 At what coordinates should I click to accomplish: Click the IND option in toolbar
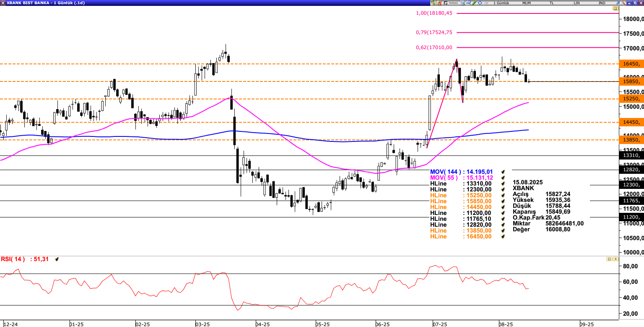[x=602, y=3]
